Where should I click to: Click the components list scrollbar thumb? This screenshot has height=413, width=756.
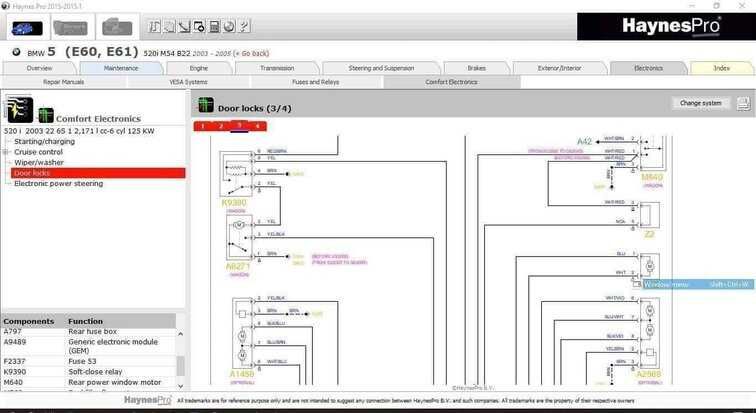coord(180,365)
